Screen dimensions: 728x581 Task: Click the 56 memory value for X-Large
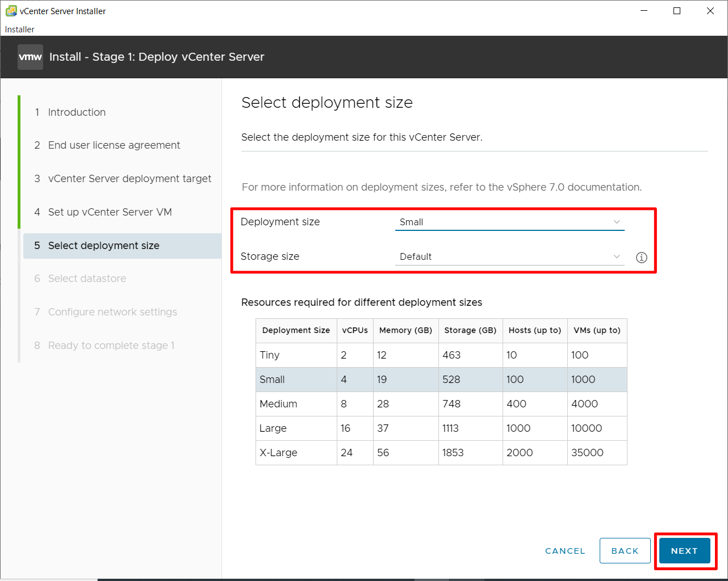point(383,453)
